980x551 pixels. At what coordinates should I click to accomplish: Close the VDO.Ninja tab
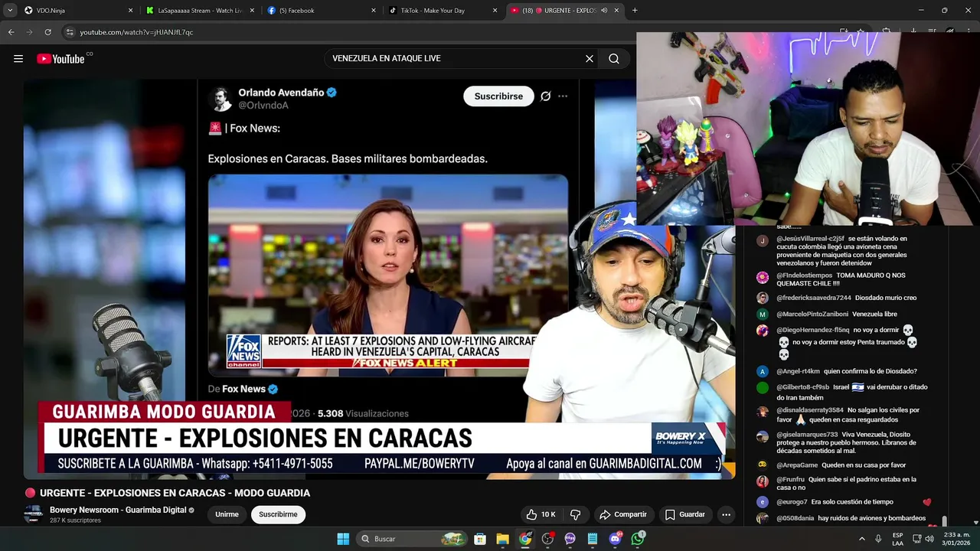coord(130,11)
